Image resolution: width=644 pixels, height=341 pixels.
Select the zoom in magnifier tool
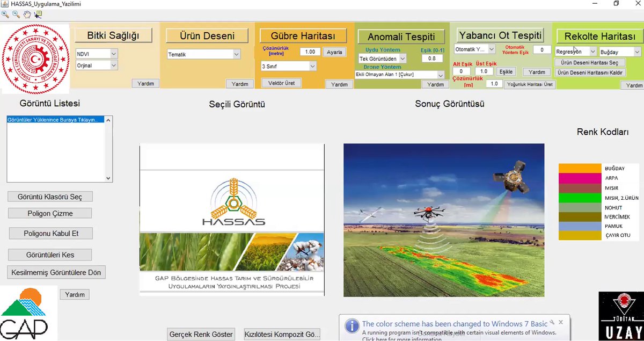(5, 15)
